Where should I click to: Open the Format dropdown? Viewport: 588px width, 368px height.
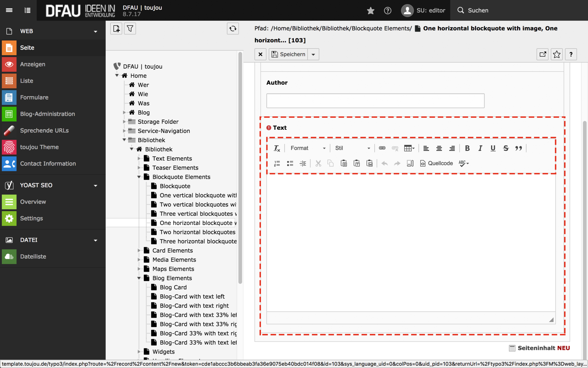point(308,148)
